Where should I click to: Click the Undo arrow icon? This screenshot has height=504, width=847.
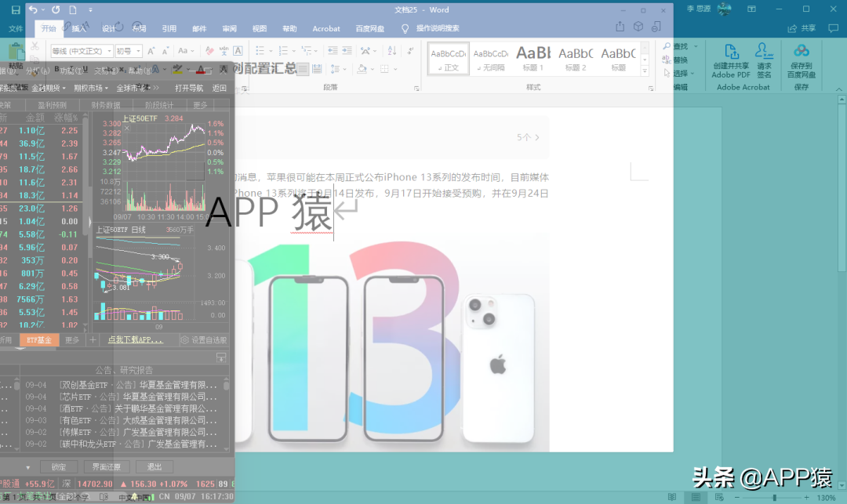33,9
